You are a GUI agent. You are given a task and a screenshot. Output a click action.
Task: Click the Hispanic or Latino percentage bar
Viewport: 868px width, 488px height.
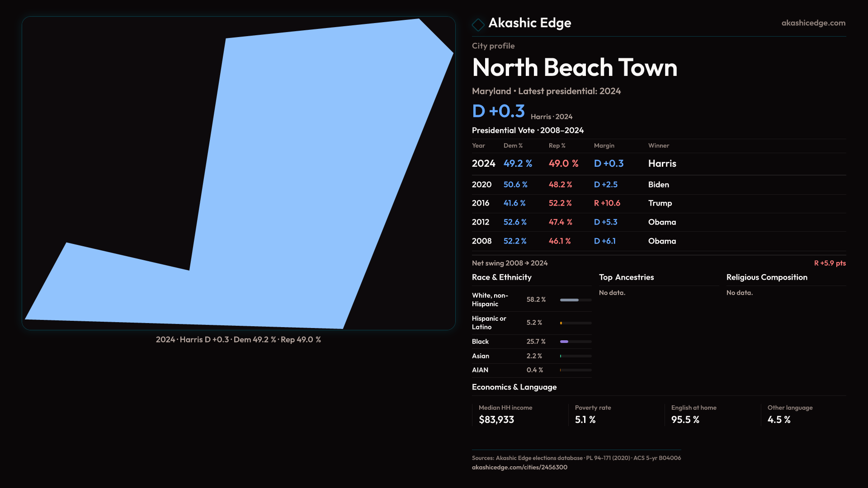(x=575, y=323)
